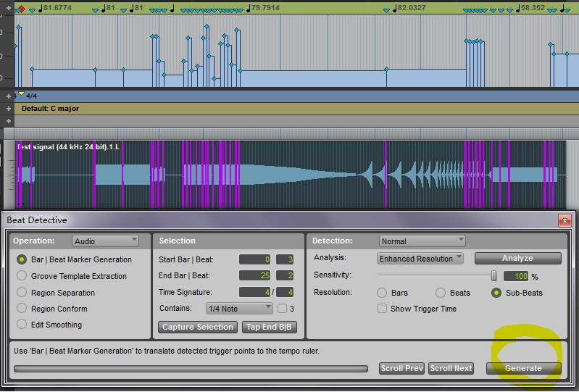
Task: Open the Operation dropdown showing Audio
Action: coord(105,241)
